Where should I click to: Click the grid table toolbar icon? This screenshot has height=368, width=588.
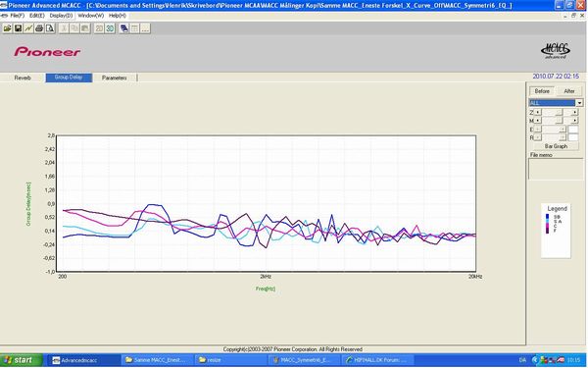pyautogui.click(x=134, y=28)
